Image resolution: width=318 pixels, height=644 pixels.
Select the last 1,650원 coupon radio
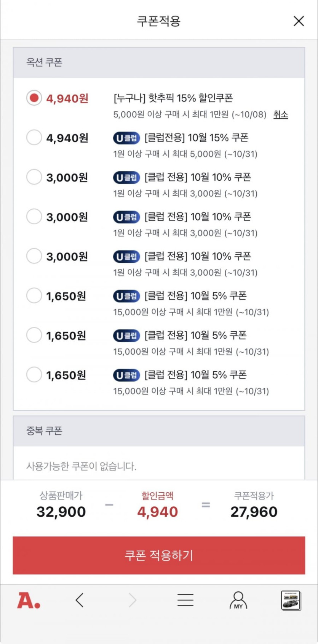(x=34, y=374)
